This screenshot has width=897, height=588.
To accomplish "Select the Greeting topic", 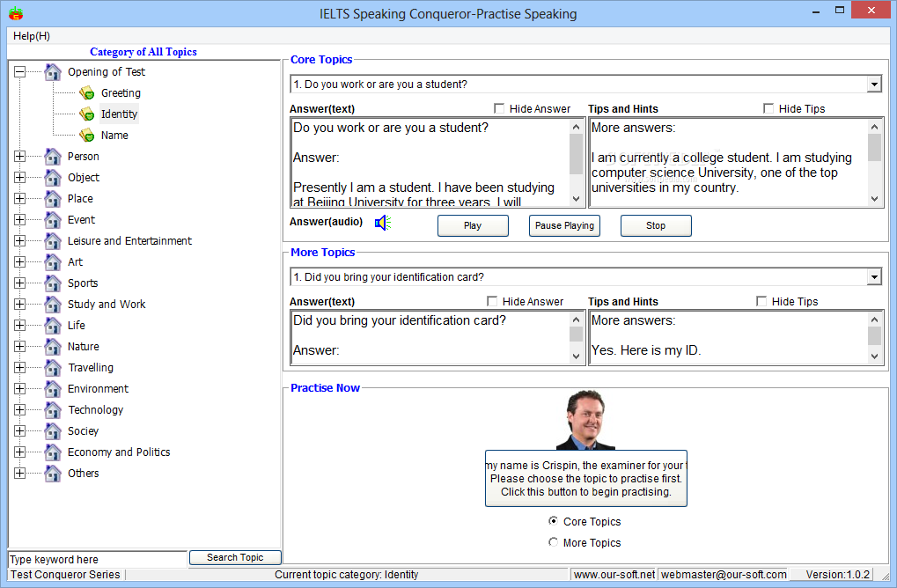I will tap(121, 92).
